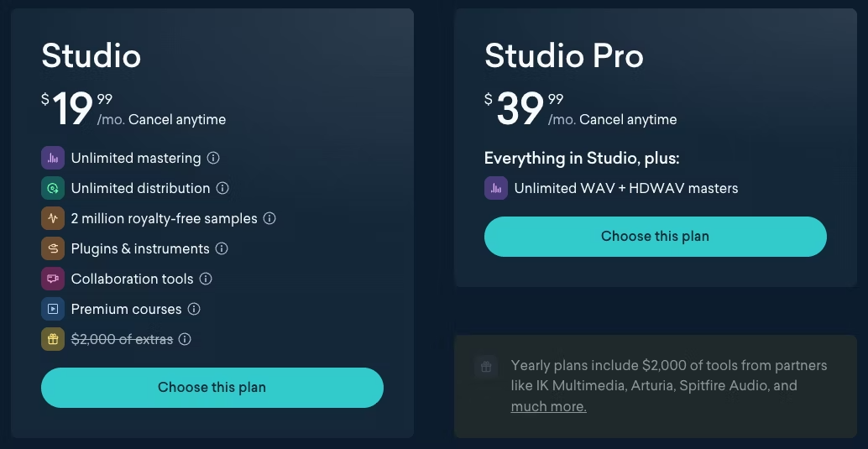Click the Unlimited mastering purple icon
This screenshot has width=868, height=449.
[53, 158]
